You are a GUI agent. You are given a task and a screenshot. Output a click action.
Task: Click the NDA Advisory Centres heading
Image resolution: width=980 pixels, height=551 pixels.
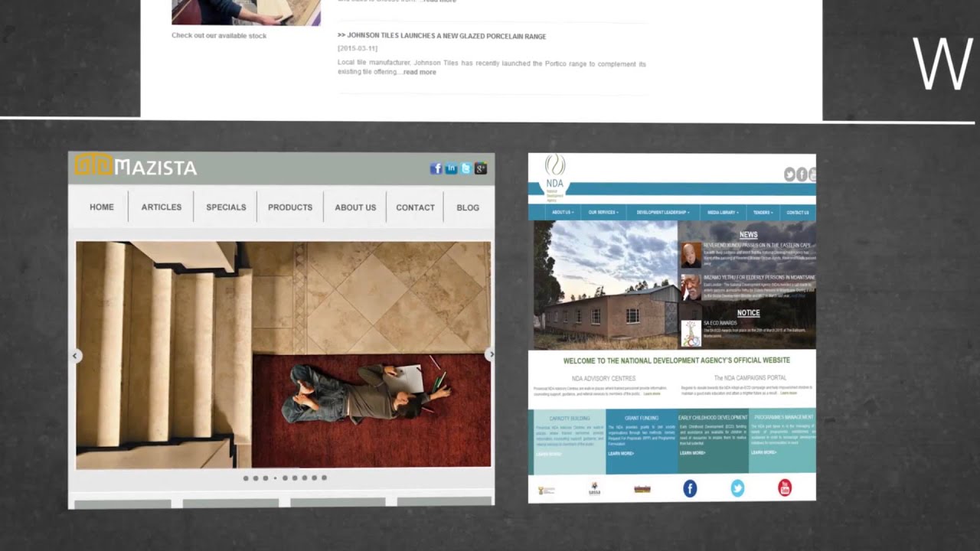pyautogui.click(x=603, y=379)
